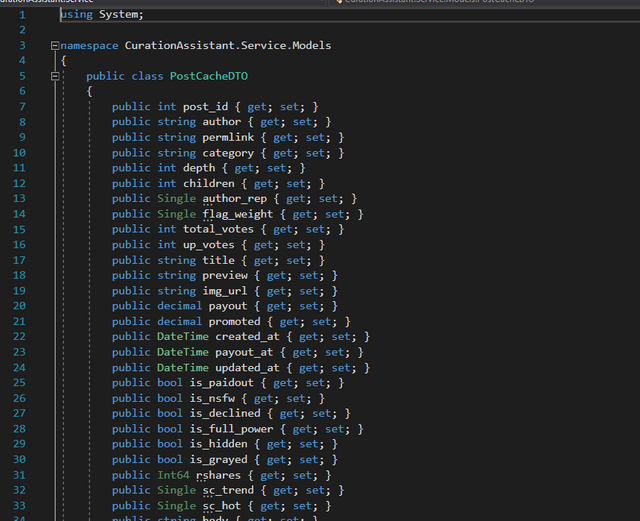Click line number 31 in the gutter
Image resolution: width=640 pixels, height=521 pixels.
(19, 476)
